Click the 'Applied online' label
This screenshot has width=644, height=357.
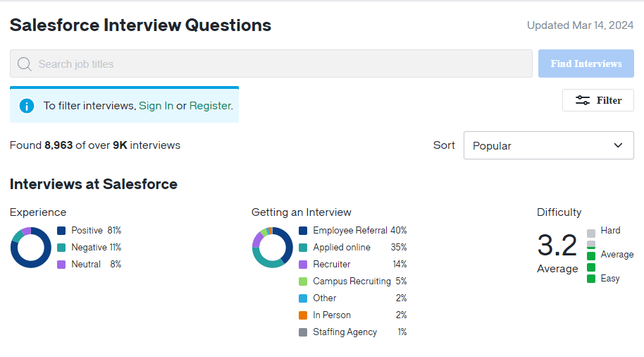(342, 247)
